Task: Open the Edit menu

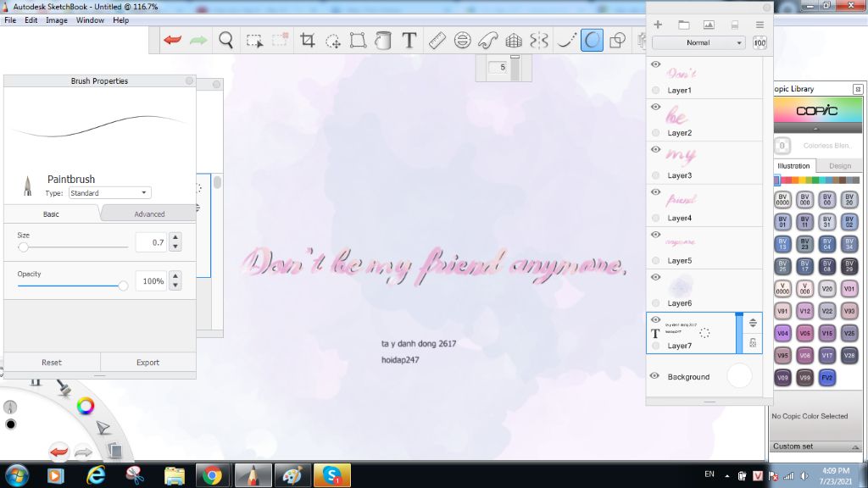Action: click(x=31, y=20)
